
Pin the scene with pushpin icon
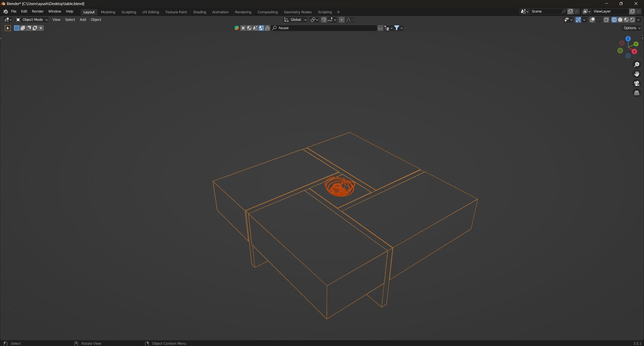563,12
